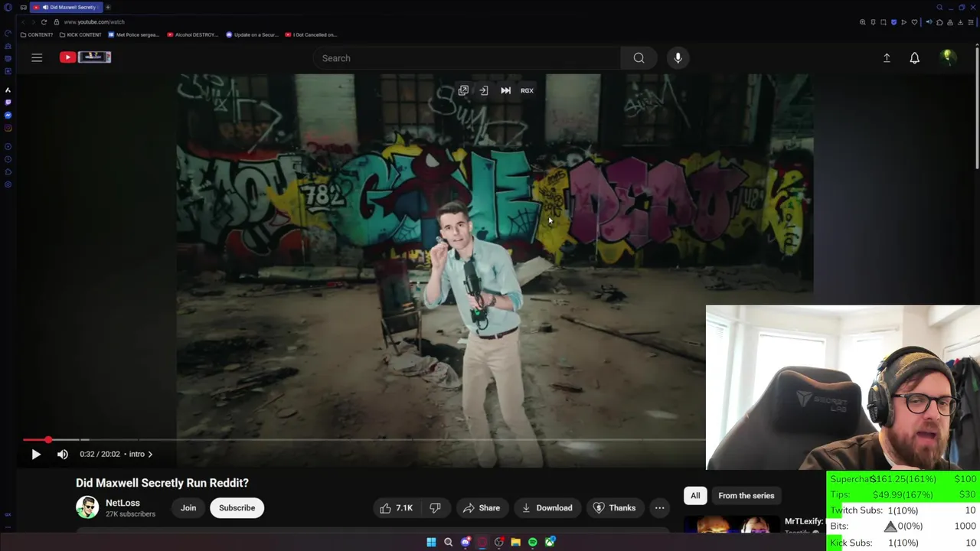Image resolution: width=980 pixels, height=551 pixels.
Task: Play the paused video
Action: click(x=36, y=454)
